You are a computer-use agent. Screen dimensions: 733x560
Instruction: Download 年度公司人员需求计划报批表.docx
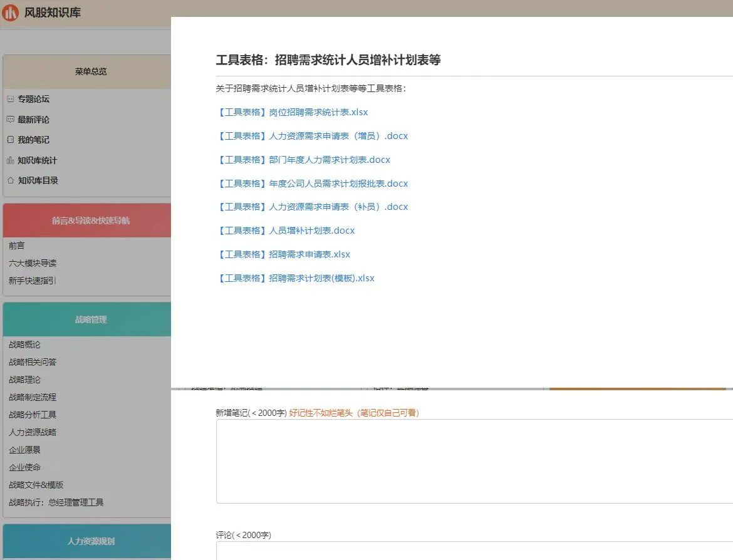[312, 184]
